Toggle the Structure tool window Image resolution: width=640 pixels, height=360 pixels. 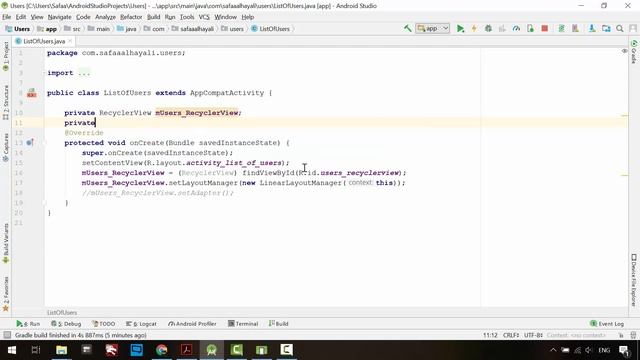point(6,102)
